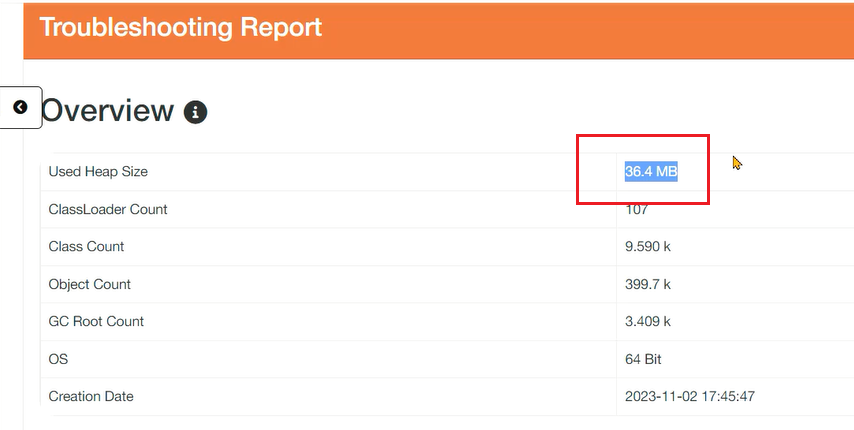Select the Creation Date label
The height and width of the screenshot is (430, 854).
pos(91,397)
